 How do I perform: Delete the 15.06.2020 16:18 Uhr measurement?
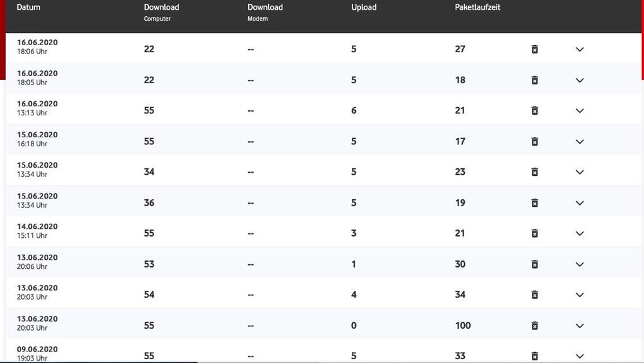click(x=534, y=141)
